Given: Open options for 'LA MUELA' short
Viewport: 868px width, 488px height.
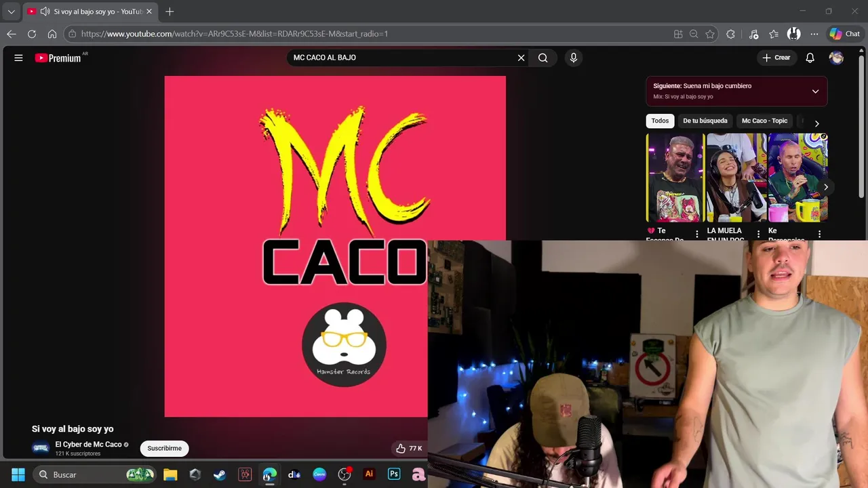Looking at the screenshot, I should (x=758, y=234).
